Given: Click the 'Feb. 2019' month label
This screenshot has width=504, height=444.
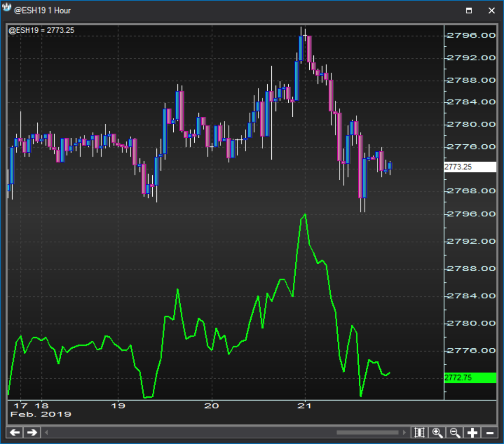Looking at the screenshot, I should pos(41,414).
